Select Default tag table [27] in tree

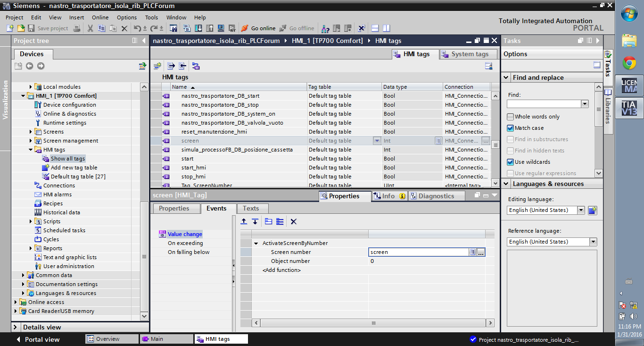(78, 177)
